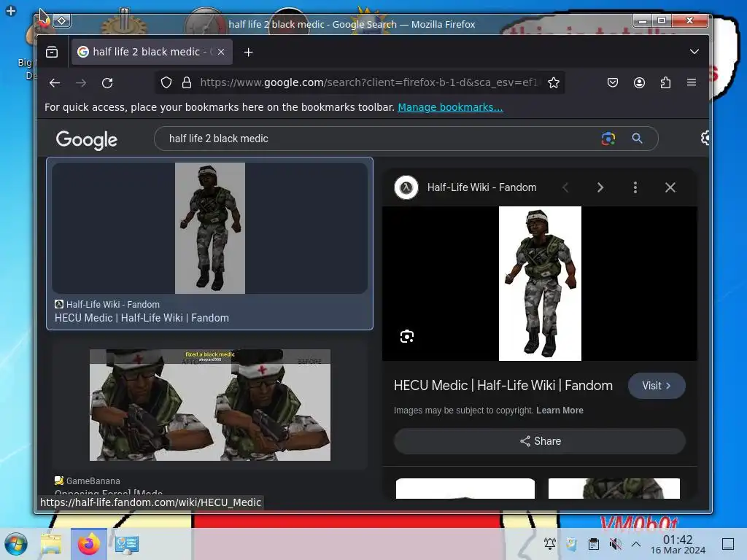Viewport: 747px width, 560px height.
Task: Expand hidden system tray icons arrow
Action: tap(636, 544)
